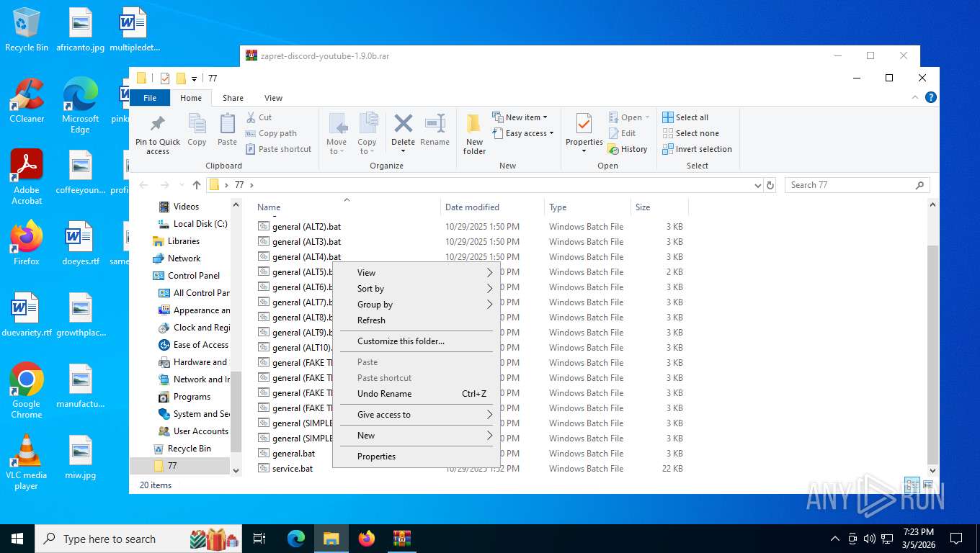
Task: Switch to the View ribbon tab
Action: tap(273, 98)
